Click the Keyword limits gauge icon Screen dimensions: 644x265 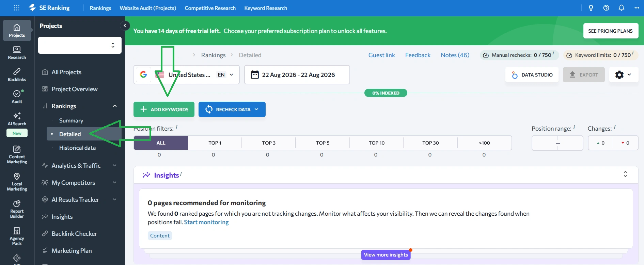click(x=569, y=55)
